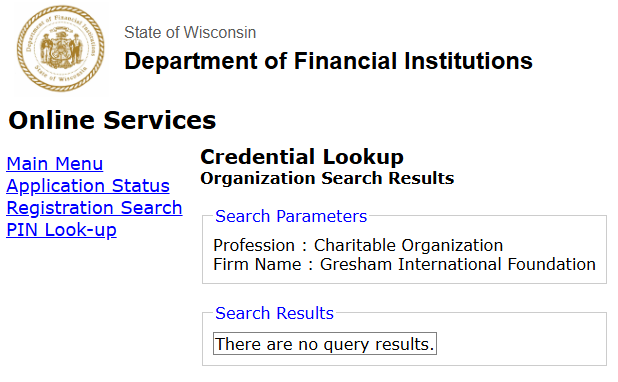Click the 'There are no query results' cell

tap(325, 344)
